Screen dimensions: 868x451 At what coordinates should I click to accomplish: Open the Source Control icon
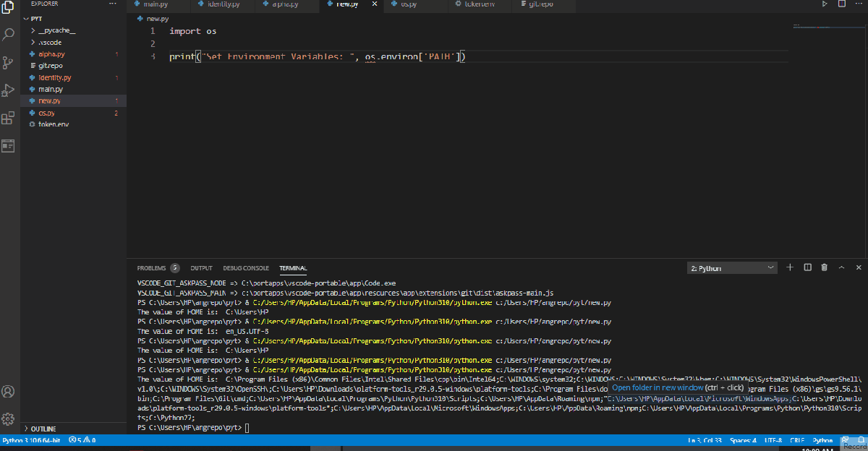coord(8,61)
